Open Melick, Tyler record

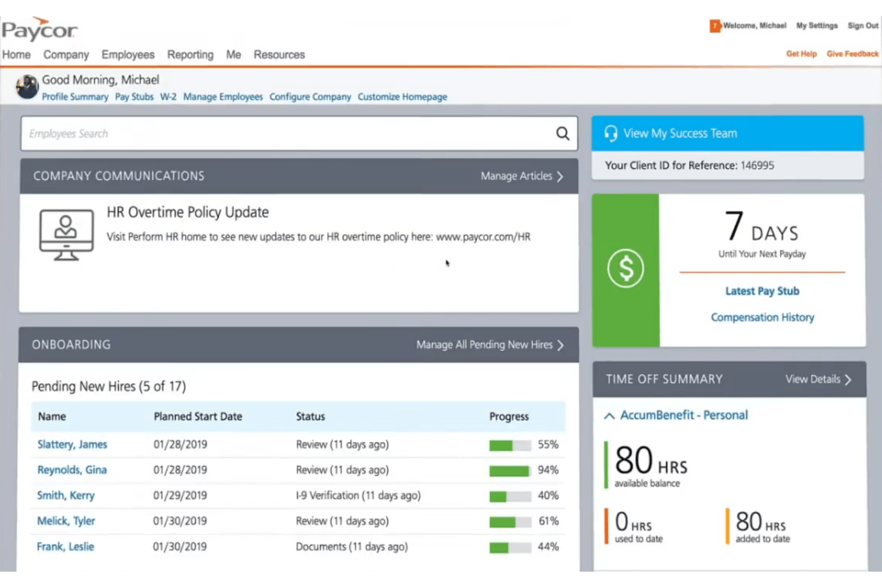[x=66, y=521]
